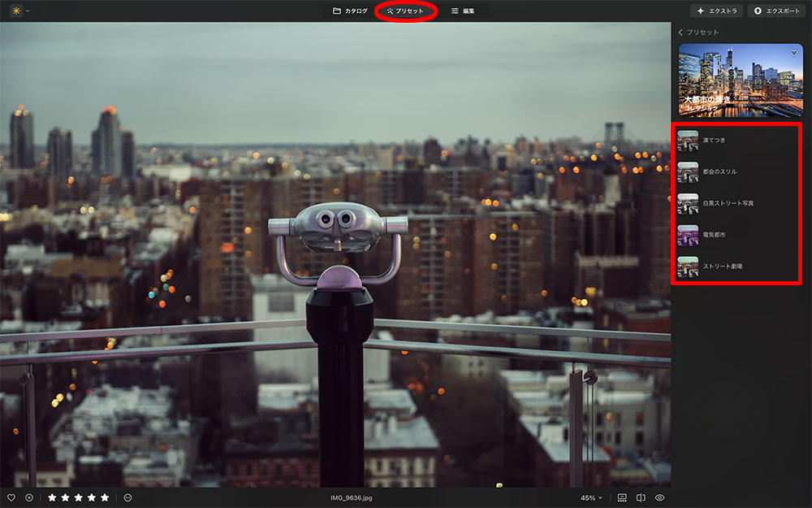
Task: Open the 45% zoom dropdown
Action: tap(591, 497)
